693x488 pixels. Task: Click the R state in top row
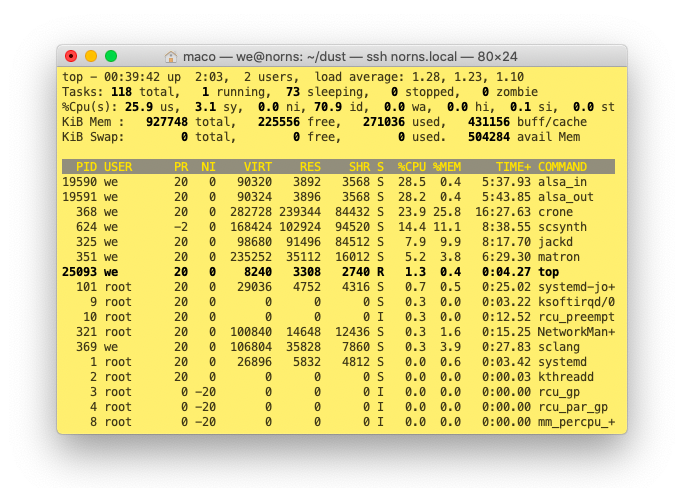[x=381, y=272]
